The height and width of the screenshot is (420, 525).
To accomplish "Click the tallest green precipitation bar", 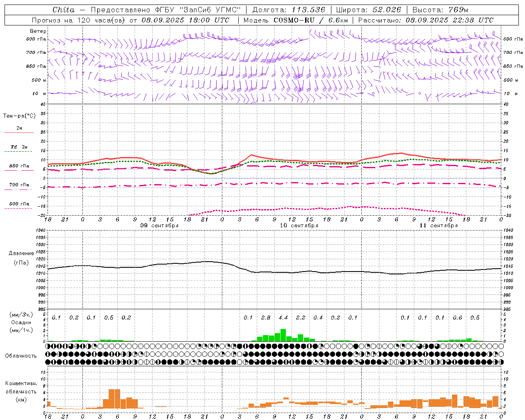I will pos(283,335).
